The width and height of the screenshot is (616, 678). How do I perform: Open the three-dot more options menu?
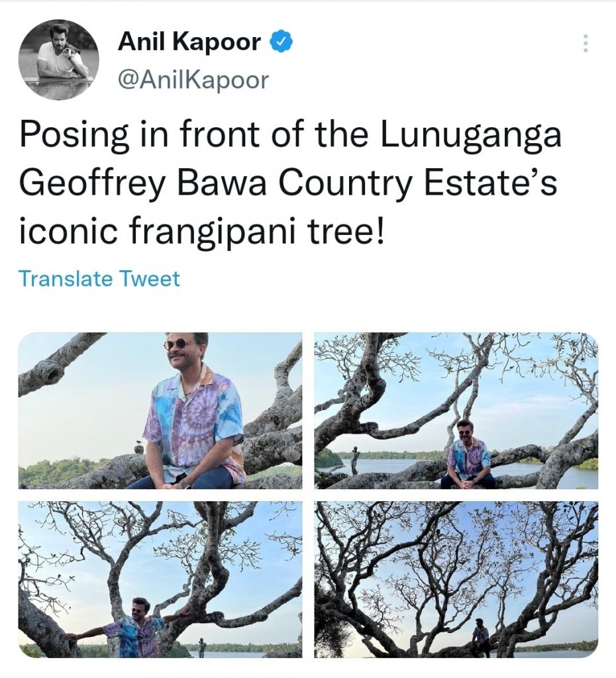click(586, 43)
